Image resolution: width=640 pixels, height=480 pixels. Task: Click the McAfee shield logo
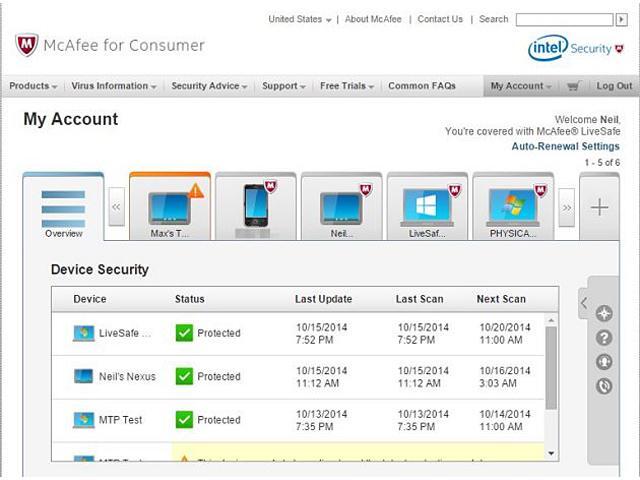(27, 45)
